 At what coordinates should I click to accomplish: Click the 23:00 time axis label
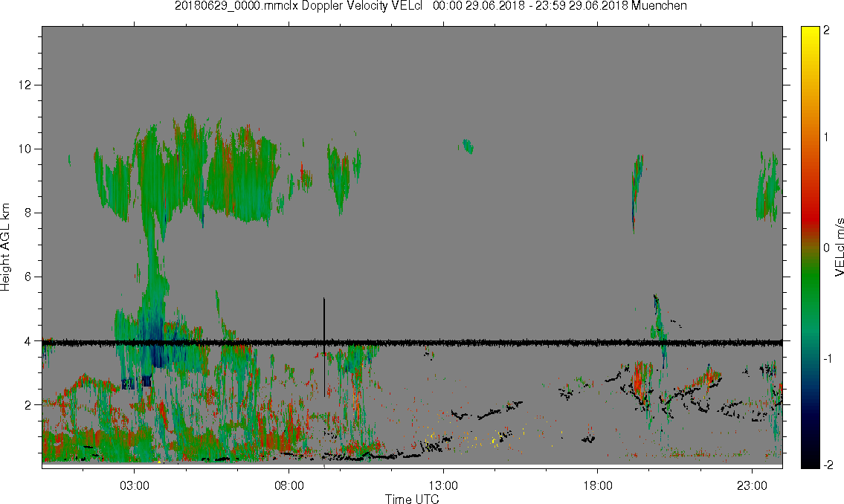click(752, 486)
